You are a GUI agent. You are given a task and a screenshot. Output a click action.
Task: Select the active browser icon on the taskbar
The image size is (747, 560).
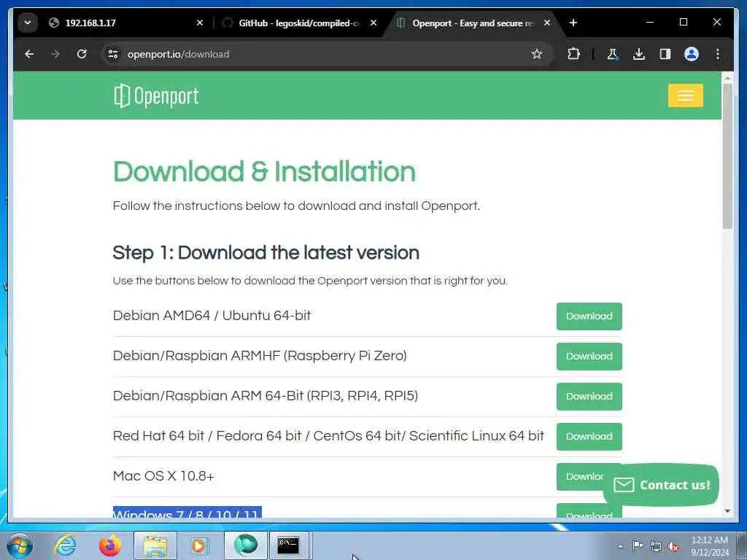click(x=245, y=545)
